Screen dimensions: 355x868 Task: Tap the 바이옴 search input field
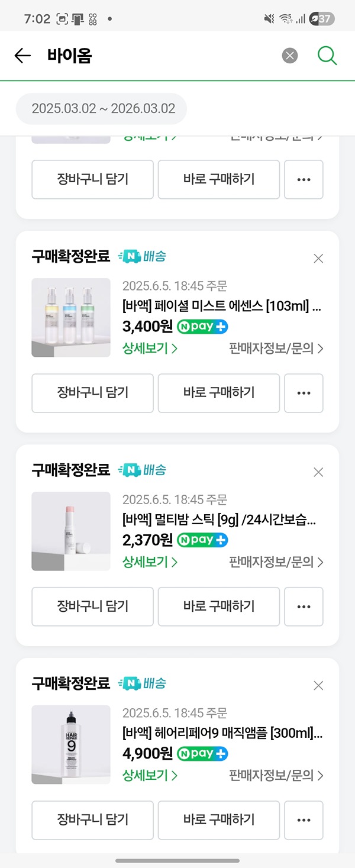click(160, 56)
